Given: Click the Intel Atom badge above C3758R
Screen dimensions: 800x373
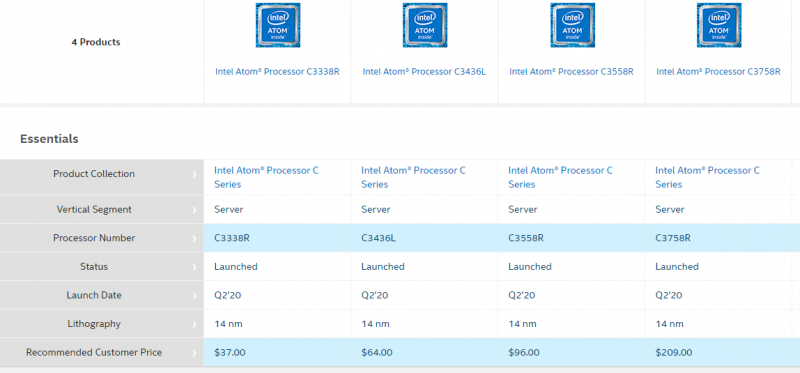Looking at the screenshot, I should coord(719,25).
